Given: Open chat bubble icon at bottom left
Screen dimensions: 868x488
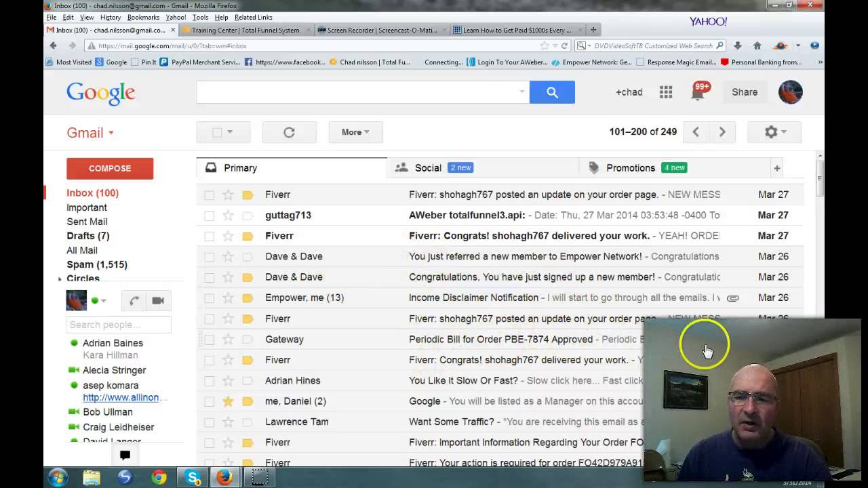Looking at the screenshot, I should 125,455.
